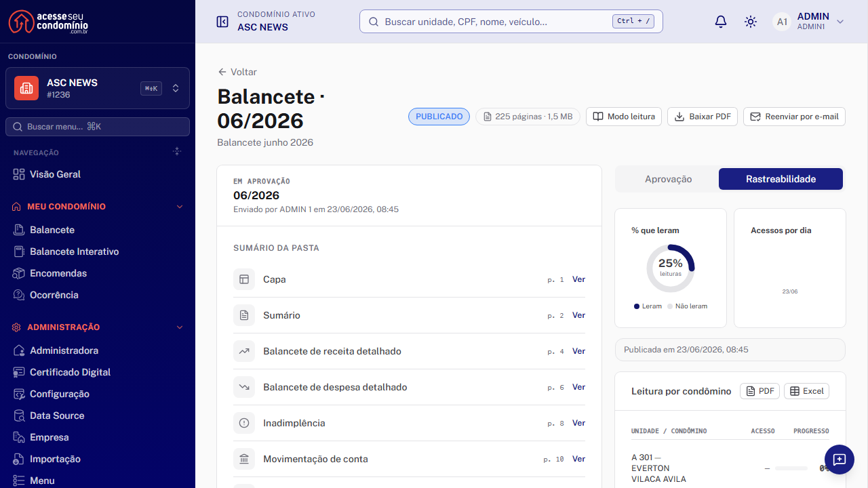The width and height of the screenshot is (868, 488).
Task: Click Publicada em 23/06/2026, 08:45 text
Action: [x=686, y=350]
